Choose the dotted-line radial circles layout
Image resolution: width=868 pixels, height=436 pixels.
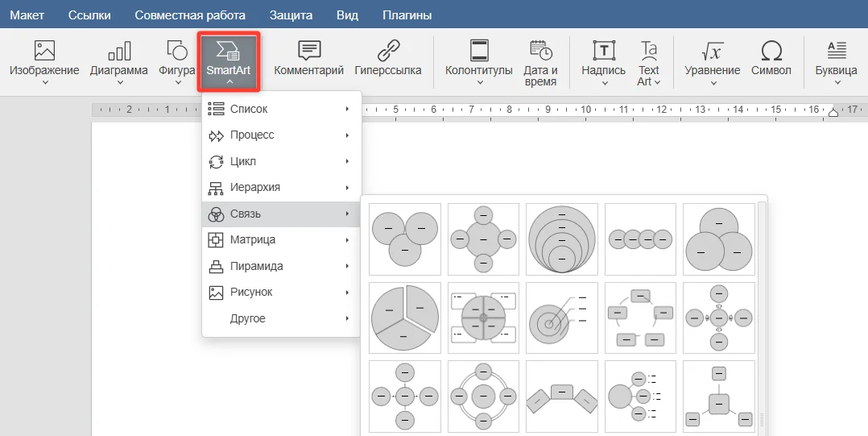point(405,397)
